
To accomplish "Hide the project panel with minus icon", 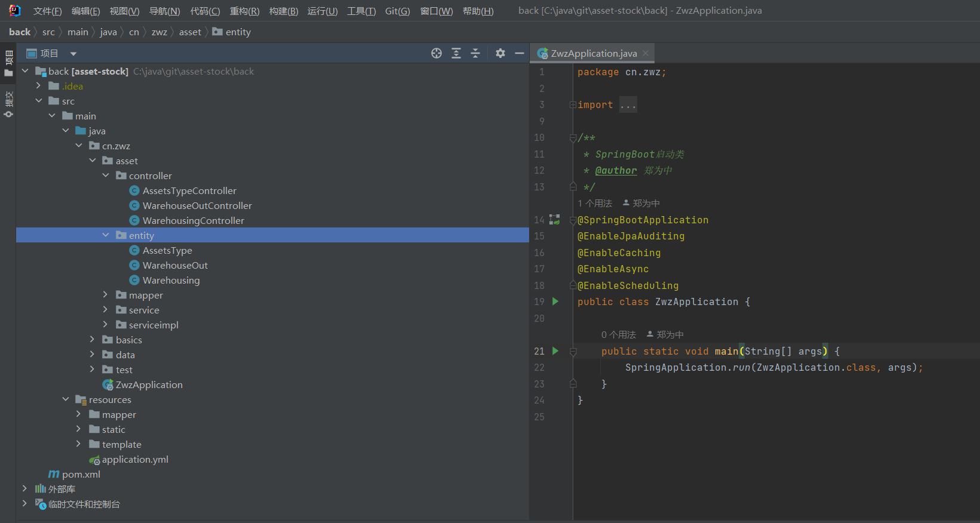I will [520, 53].
